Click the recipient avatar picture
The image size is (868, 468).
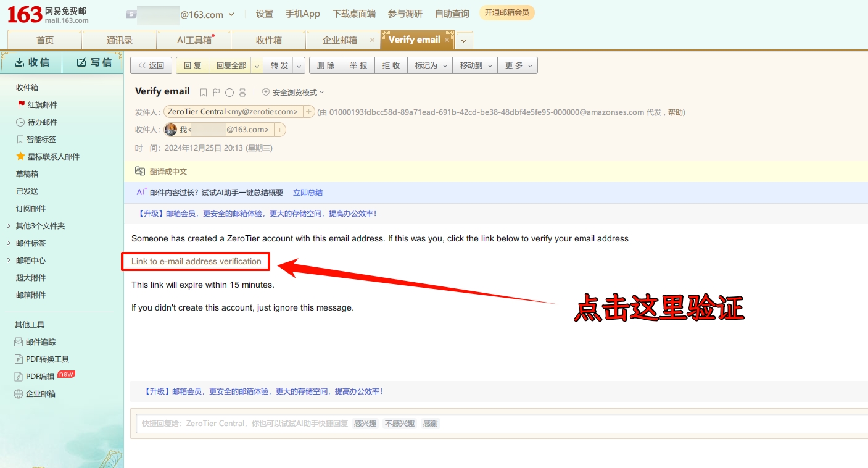click(x=171, y=130)
